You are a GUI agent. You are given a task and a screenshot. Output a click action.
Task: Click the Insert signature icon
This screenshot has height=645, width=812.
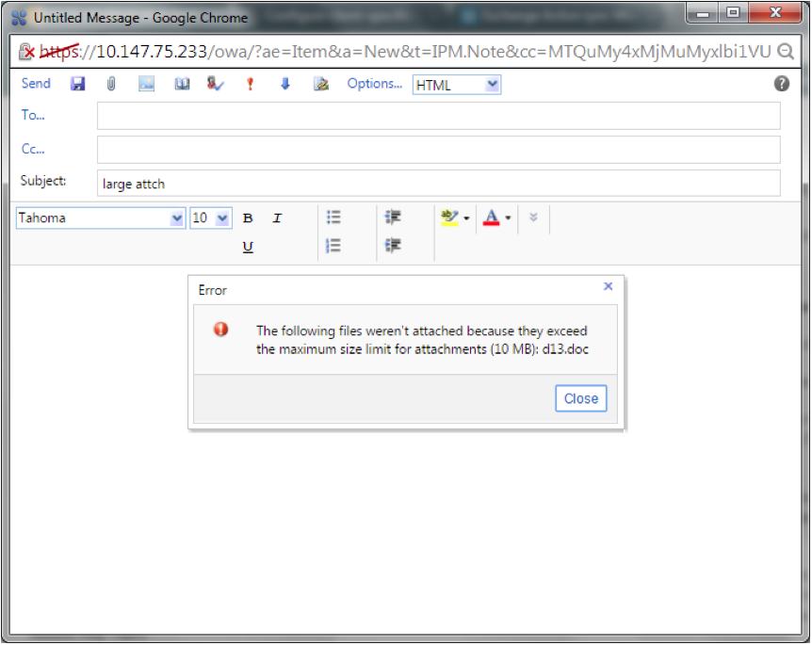click(x=321, y=84)
